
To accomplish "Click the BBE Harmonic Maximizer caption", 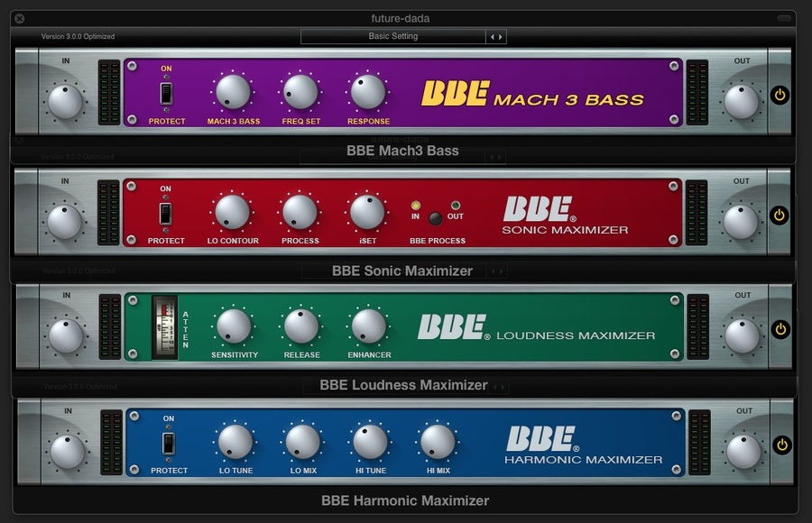I will [405, 500].
